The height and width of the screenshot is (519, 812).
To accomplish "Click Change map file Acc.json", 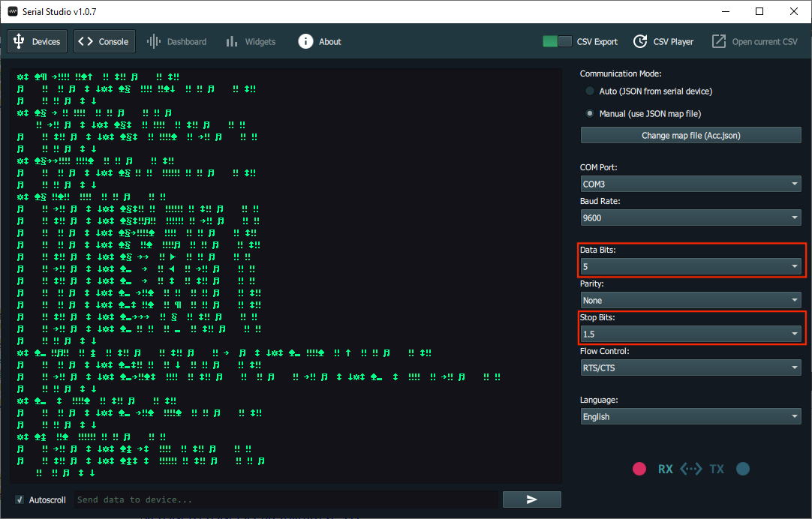I will [690, 134].
